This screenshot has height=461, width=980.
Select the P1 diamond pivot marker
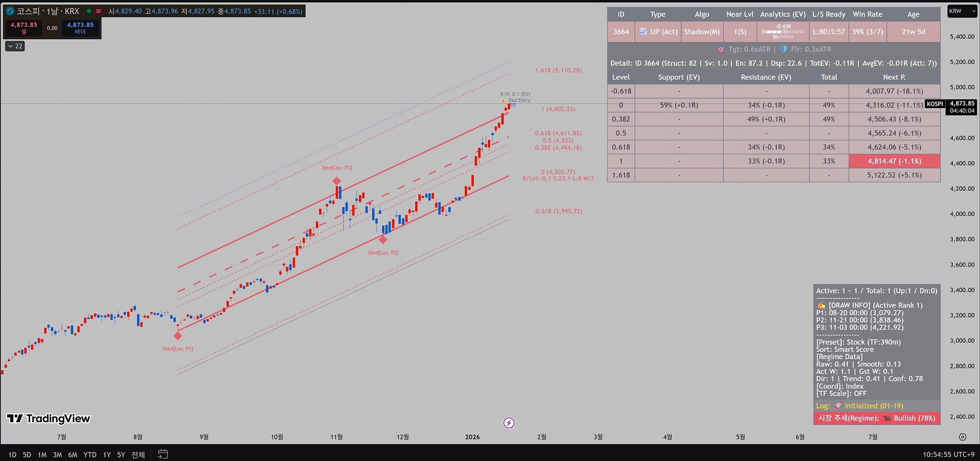pos(178,336)
